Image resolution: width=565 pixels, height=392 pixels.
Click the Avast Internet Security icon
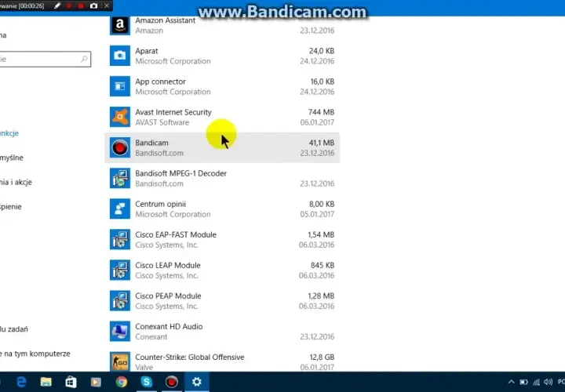coord(120,117)
